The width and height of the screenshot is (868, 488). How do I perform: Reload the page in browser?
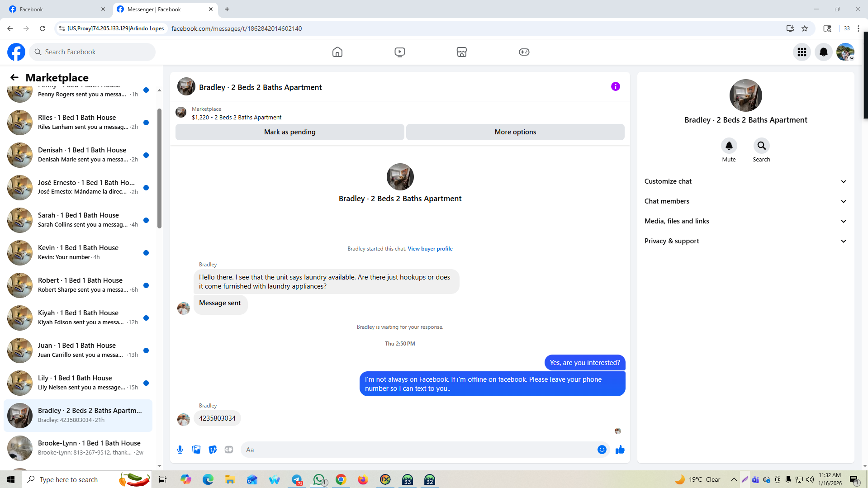tap(43, 28)
